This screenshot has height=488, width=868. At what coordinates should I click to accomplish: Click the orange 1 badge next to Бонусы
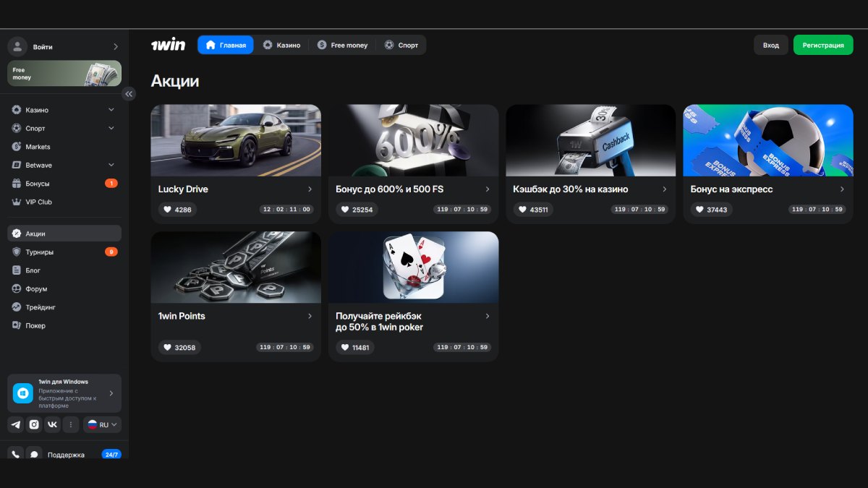click(x=111, y=184)
